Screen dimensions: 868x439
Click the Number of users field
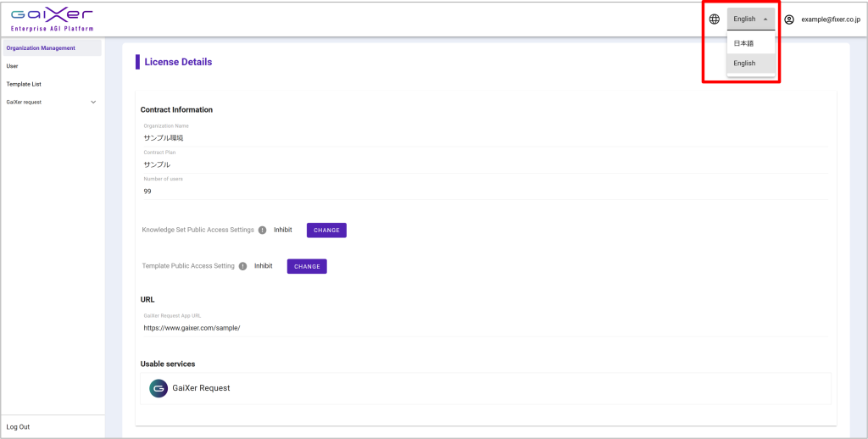pos(483,192)
